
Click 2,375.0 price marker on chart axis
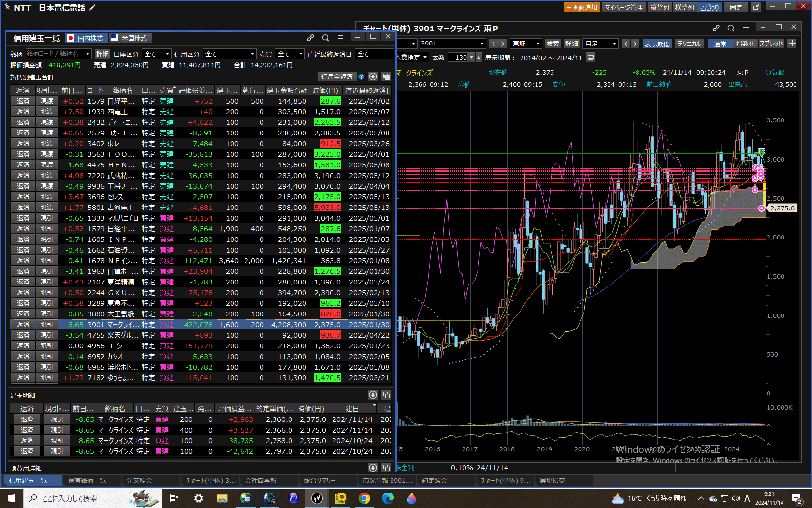pyautogui.click(x=782, y=208)
